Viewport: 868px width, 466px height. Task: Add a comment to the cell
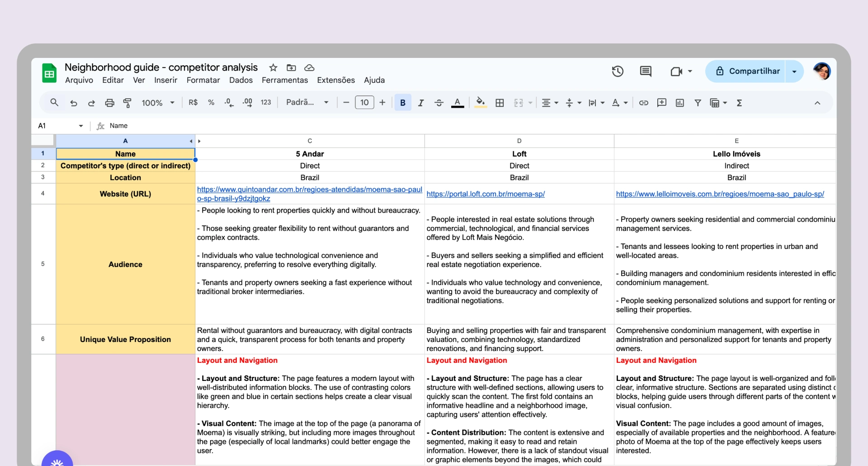662,103
